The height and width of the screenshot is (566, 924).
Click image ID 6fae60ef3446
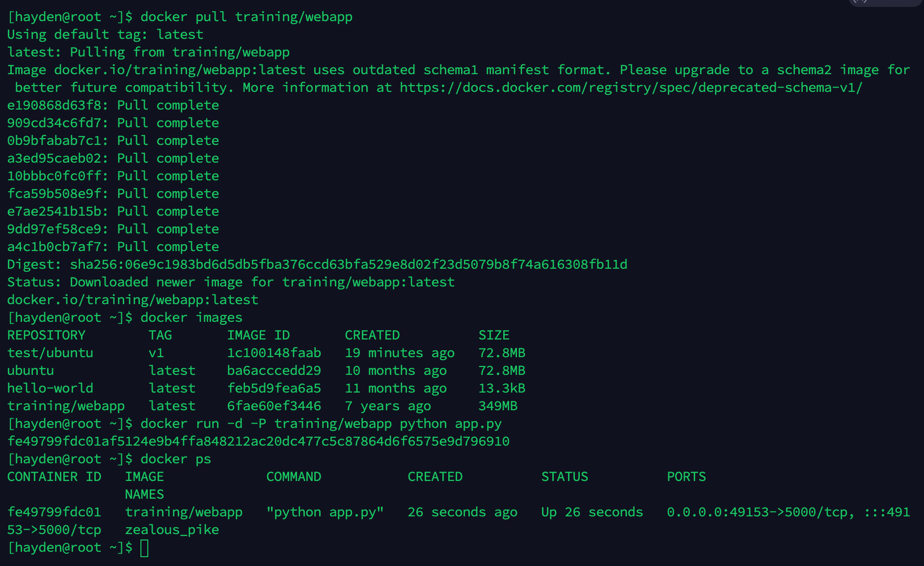[274, 406]
